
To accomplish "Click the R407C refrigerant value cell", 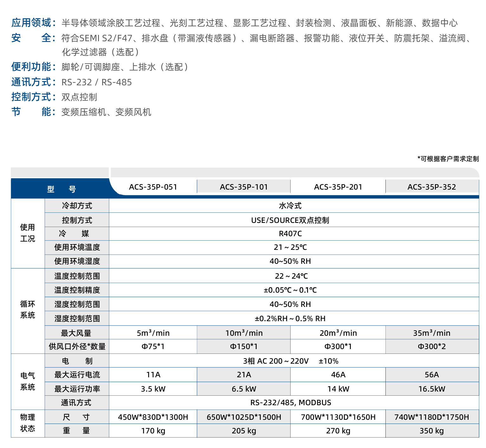I will (290, 234).
